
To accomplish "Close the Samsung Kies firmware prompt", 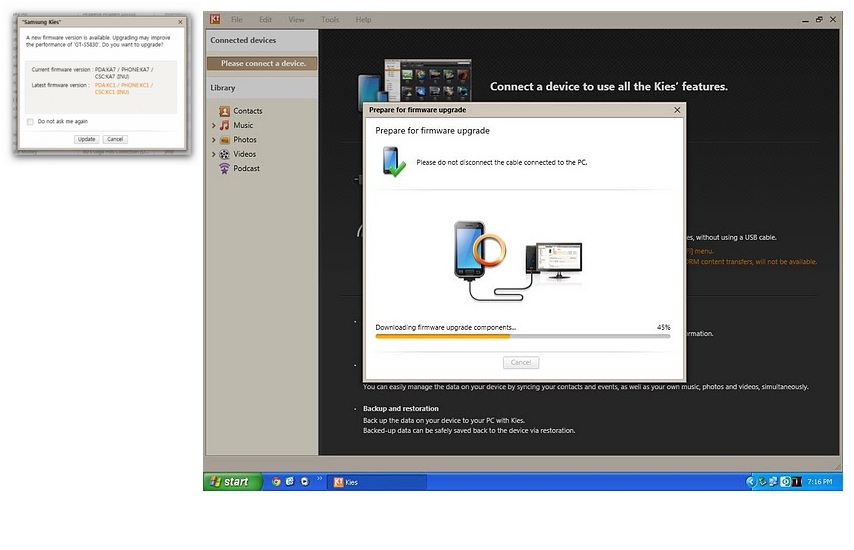I will [180, 22].
